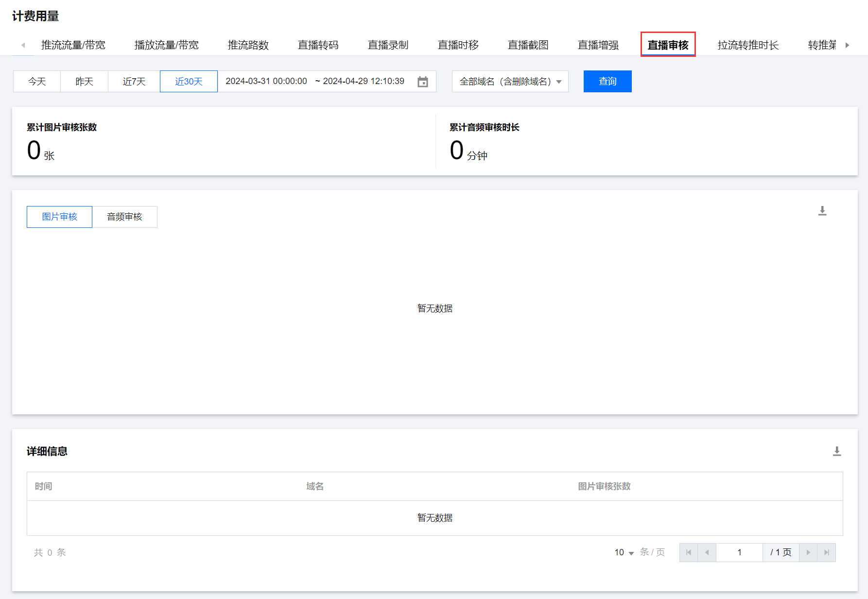This screenshot has width=868, height=599.
Task: Expand the 10 条/页 page size selector
Action: click(x=624, y=552)
